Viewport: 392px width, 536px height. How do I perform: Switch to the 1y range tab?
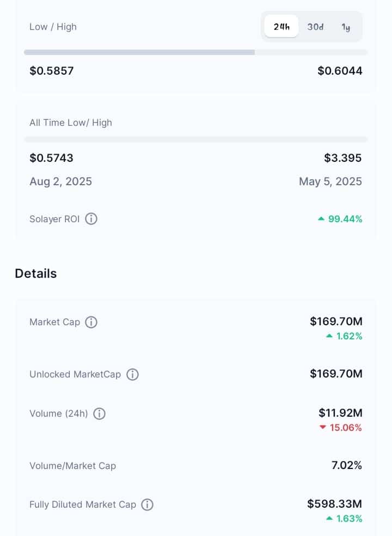pyautogui.click(x=346, y=27)
